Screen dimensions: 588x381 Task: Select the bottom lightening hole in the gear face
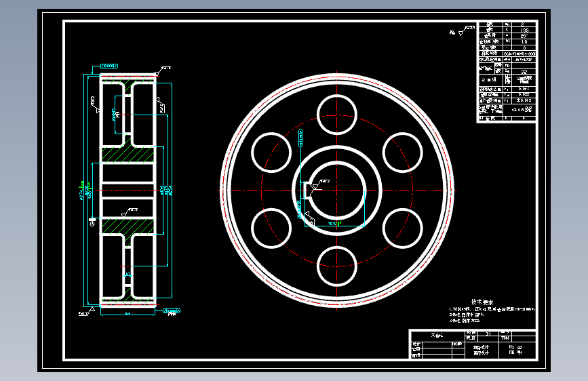(x=337, y=266)
